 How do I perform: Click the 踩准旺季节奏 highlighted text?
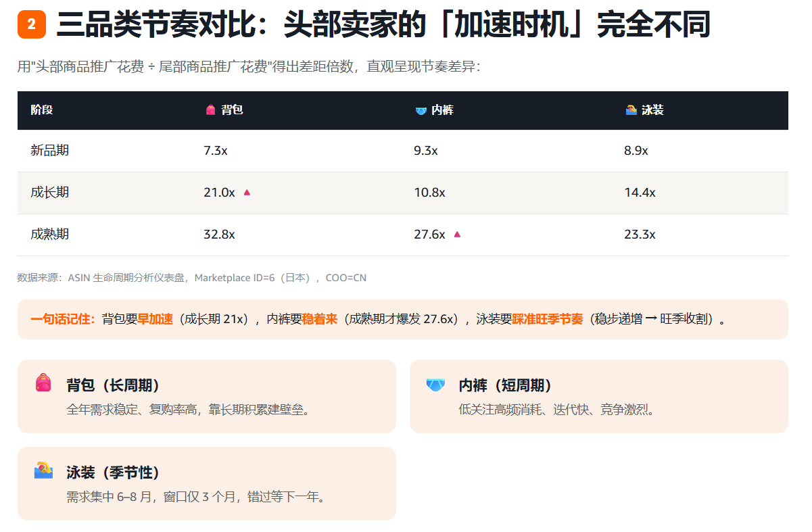(x=547, y=319)
